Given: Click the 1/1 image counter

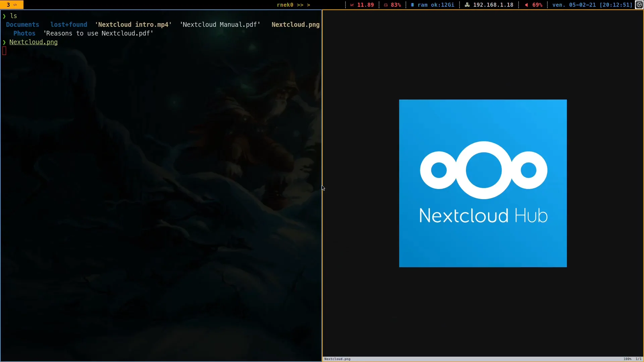Looking at the screenshot, I should (x=638, y=359).
